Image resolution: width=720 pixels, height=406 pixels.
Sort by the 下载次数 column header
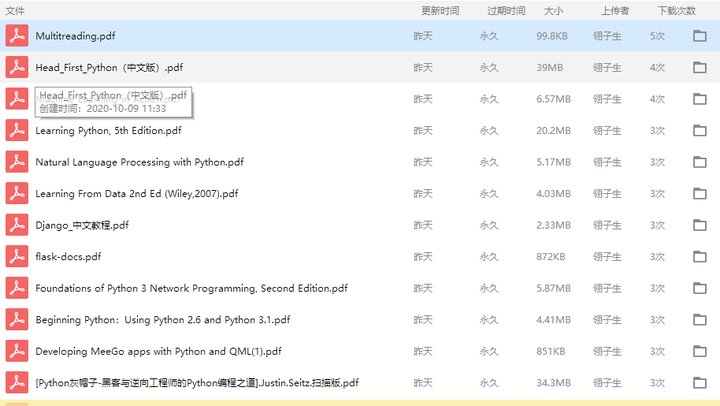pos(676,10)
